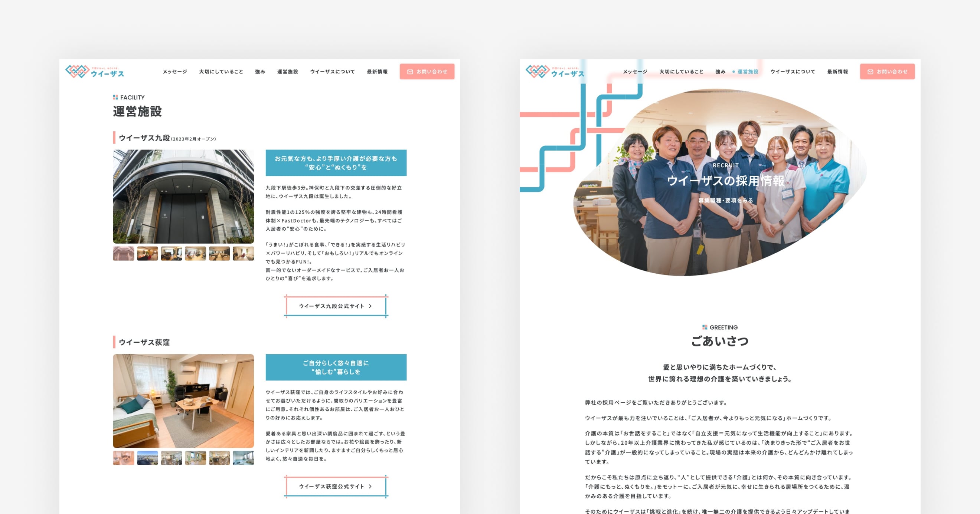
Task: Go to 最新情報 in left navigation
Action: [x=377, y=72]
